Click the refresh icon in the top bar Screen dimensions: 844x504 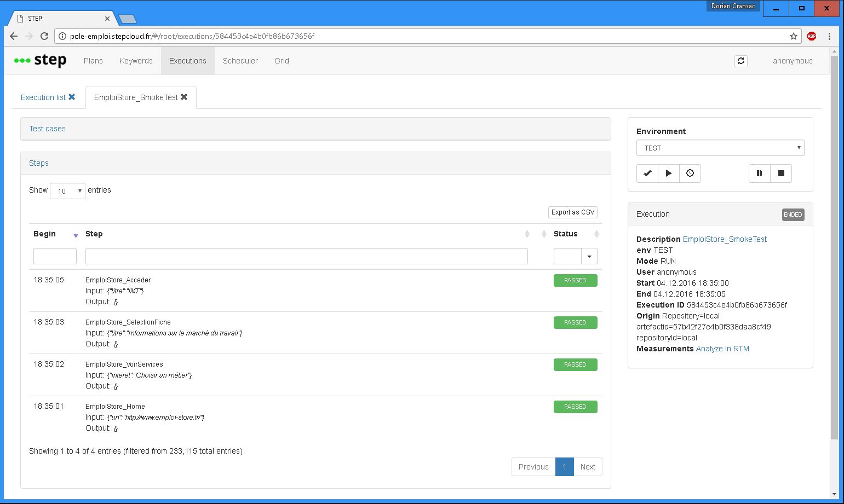(741, 61)
